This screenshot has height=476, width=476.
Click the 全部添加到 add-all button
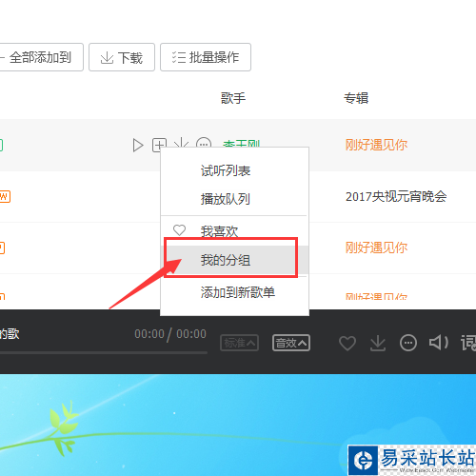pos(41,57)
